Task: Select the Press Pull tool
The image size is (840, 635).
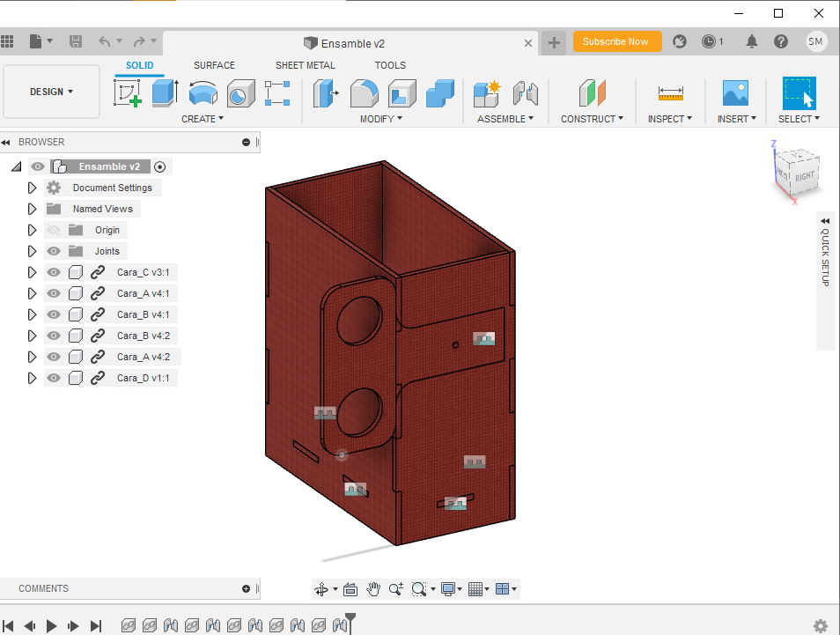Action: tap(326, 93)
